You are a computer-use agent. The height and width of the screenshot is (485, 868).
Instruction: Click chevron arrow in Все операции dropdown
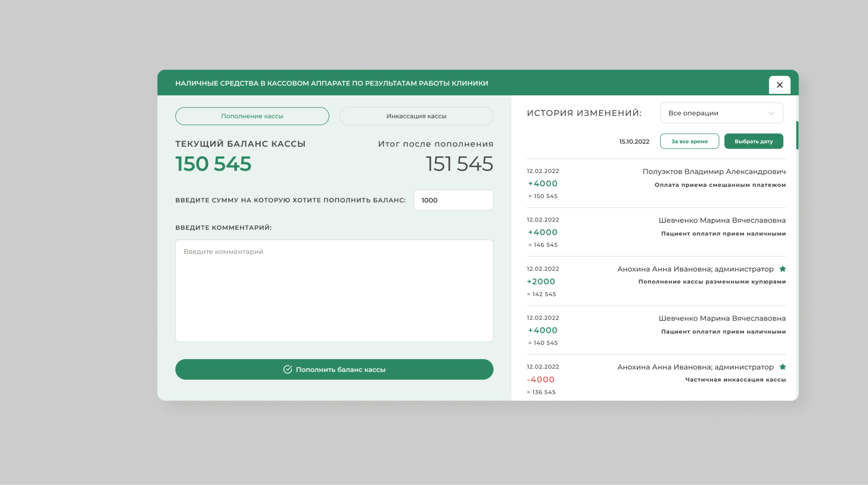[771, 113]
